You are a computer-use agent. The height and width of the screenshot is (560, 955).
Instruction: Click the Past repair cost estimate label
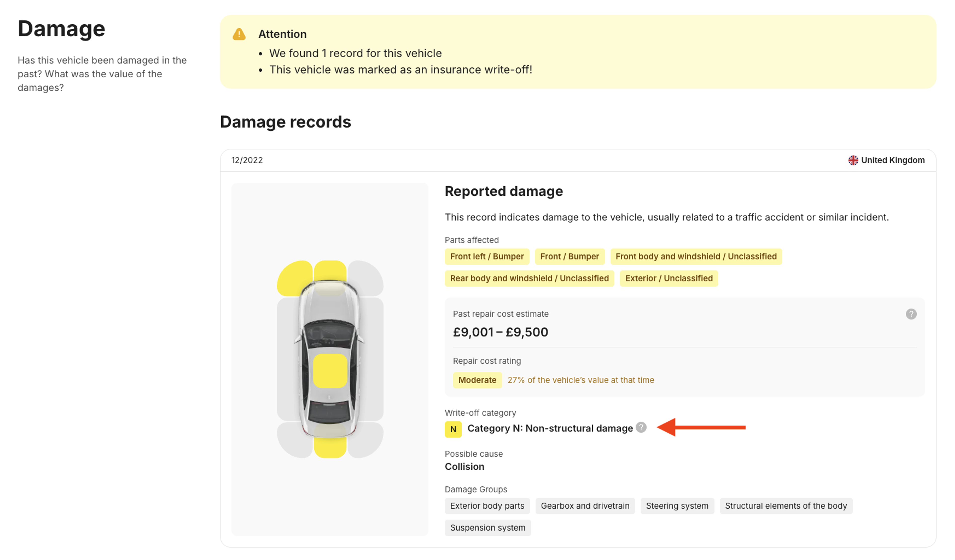tap(501, 314)
